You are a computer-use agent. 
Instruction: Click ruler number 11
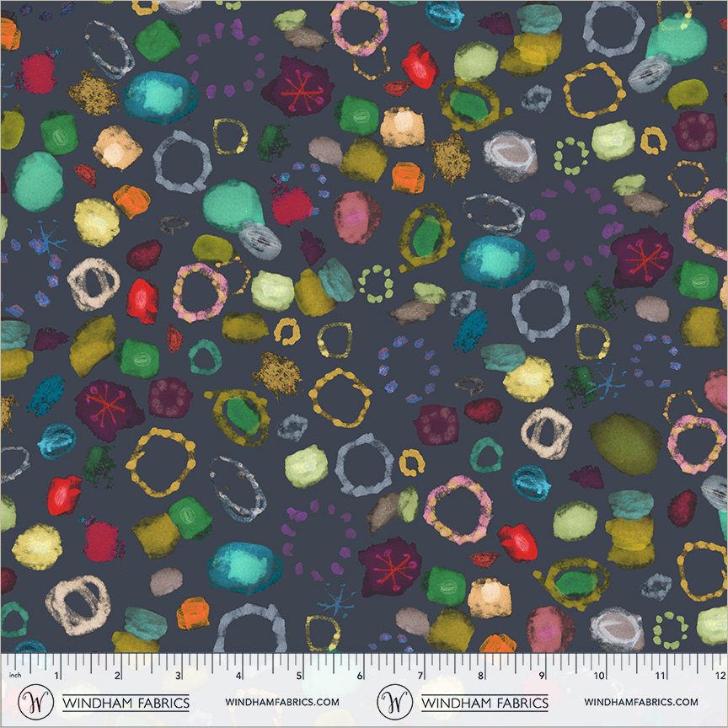click(x=660, y=676)
